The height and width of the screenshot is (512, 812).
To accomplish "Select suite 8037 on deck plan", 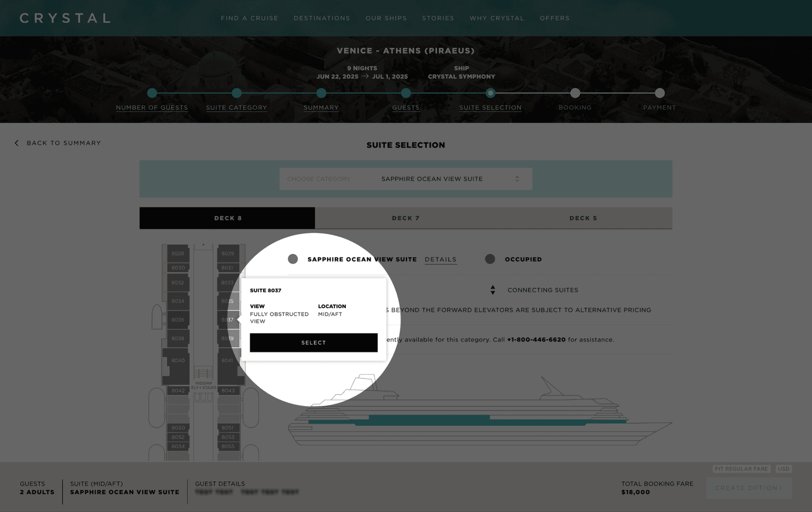I will (x=228, y=320).
